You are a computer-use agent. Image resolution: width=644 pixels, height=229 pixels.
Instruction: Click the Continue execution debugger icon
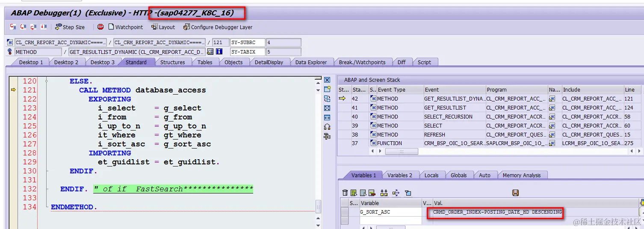[x=44, y=27]
